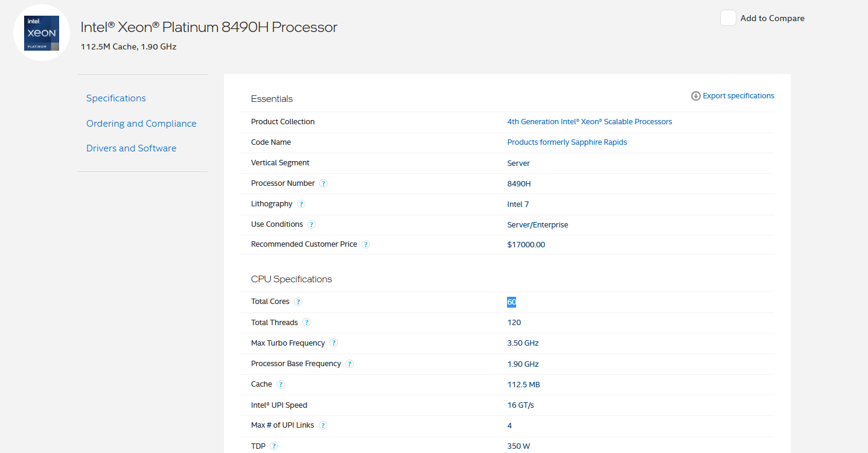Go to the Specifications section
868x453 pixels.
(116, 98)
